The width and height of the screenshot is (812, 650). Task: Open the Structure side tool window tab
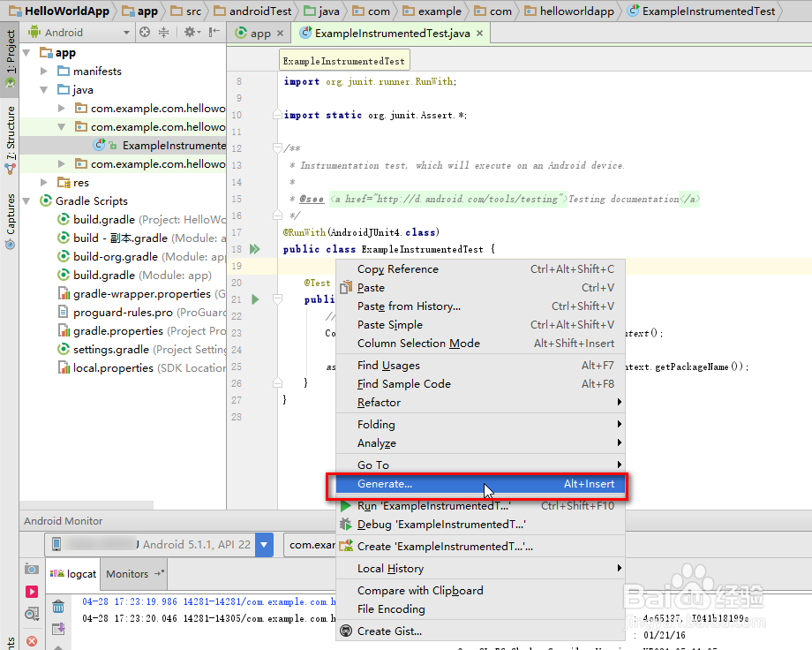pos(10,139)
